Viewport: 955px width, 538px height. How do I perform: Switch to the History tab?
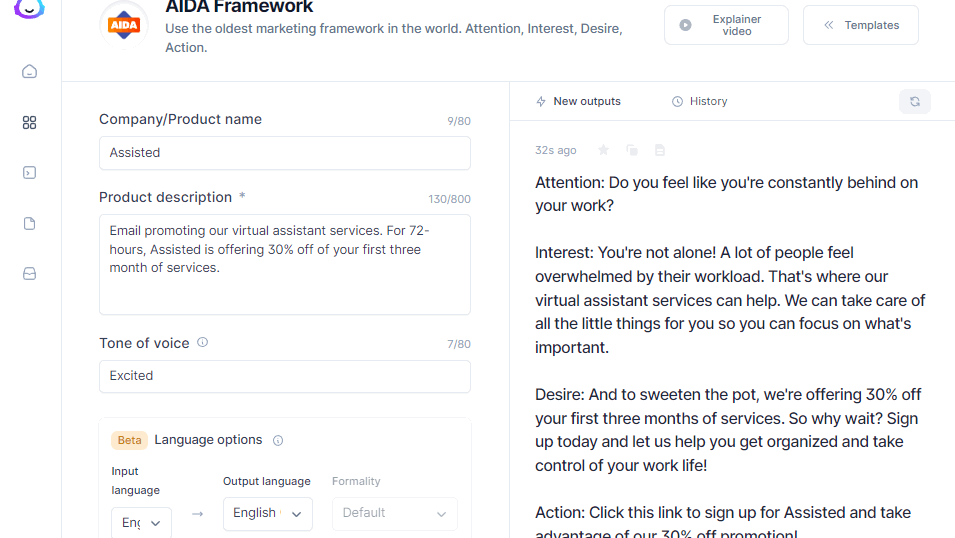click(699, 101)
